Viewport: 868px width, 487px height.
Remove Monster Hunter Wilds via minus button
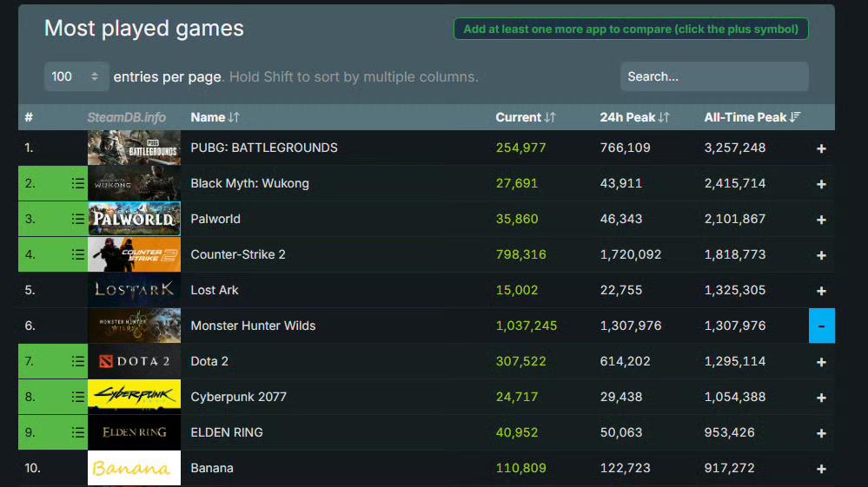pos(821,326)
